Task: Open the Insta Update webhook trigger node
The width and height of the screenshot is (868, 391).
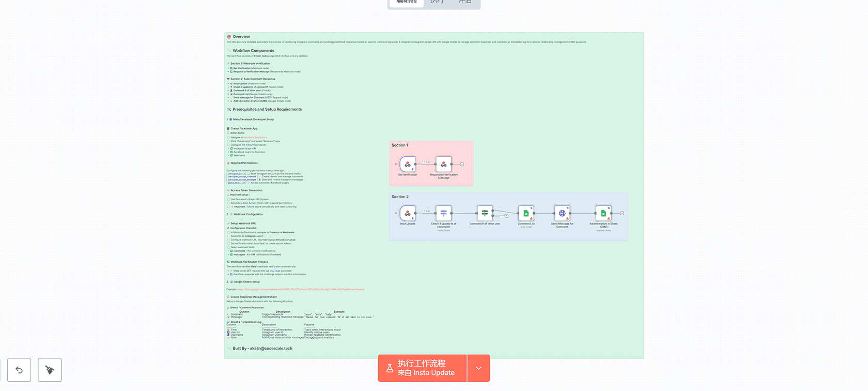Action: point(407,213)
